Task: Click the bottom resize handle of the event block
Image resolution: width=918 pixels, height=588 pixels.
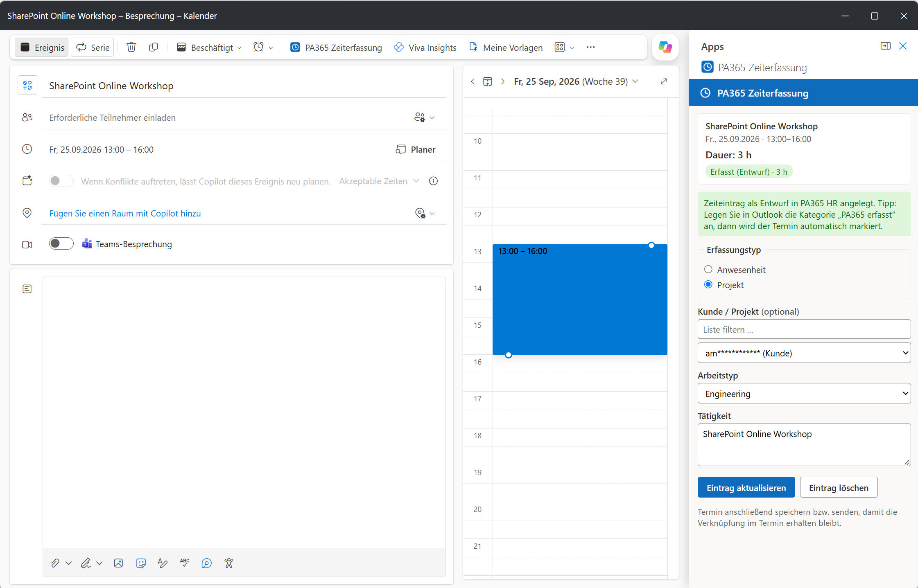Action: click(x=509, y=355)
